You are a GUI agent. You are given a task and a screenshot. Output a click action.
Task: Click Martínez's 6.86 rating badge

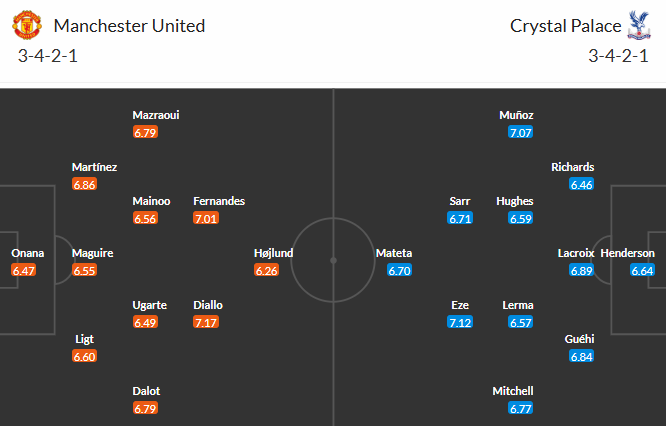(85, 184)
